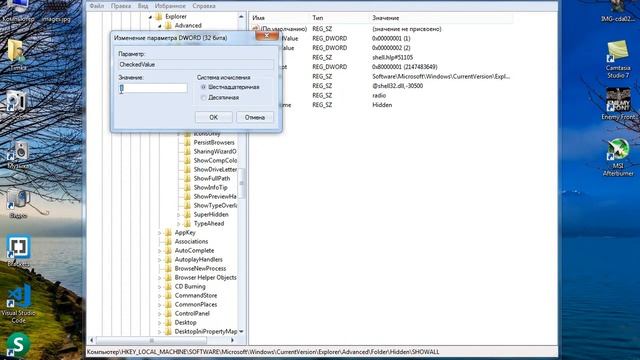The image size is (640, 360).
Task: Select the registry value 'shell.hlp#51105'
Action: click(392, 58)
